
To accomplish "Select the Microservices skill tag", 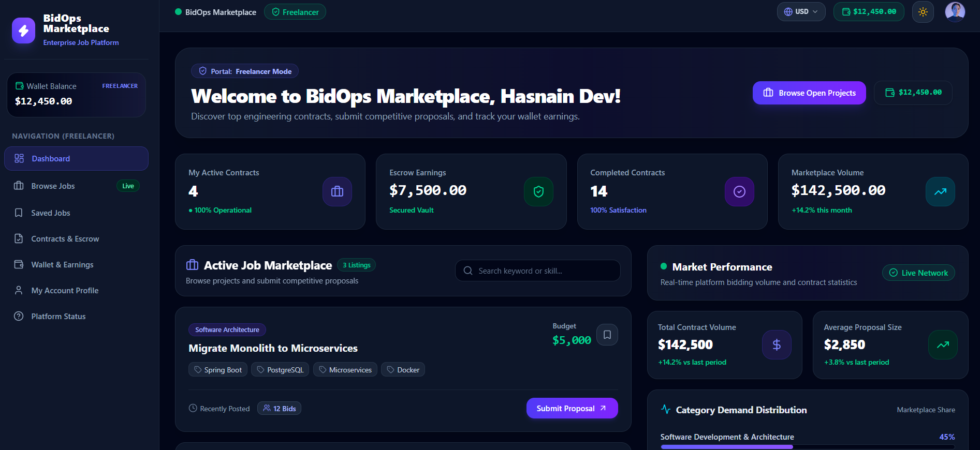I will click(x=345, y=370).
